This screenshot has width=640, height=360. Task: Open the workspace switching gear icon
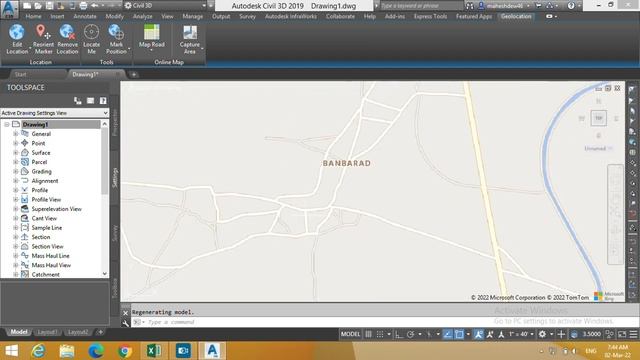point(542,334)
